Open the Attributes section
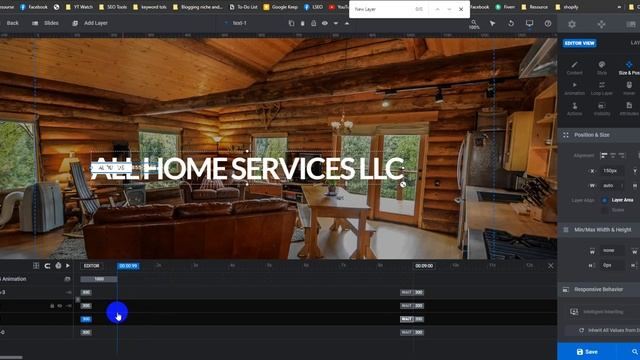The height and width of the screenshot is (360, 640). pos(629,109)
